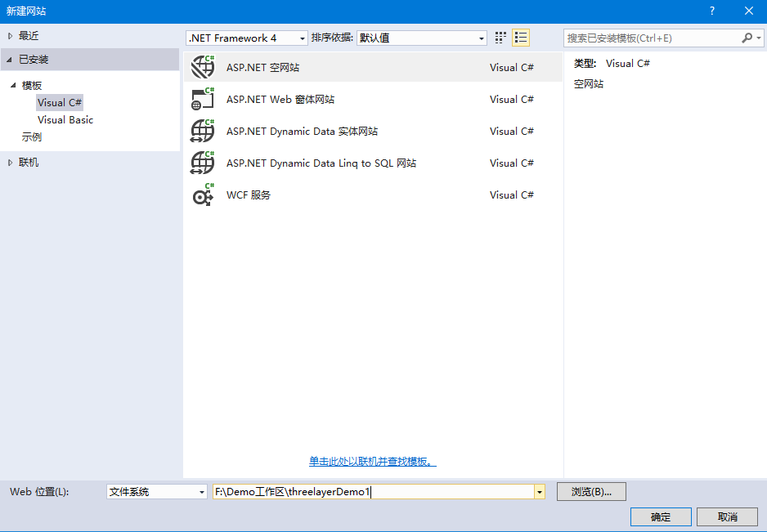The image size is (767, 532).
Task: Click the Dynamic Data 实体网站 globe icon
Action: [203, 131]
